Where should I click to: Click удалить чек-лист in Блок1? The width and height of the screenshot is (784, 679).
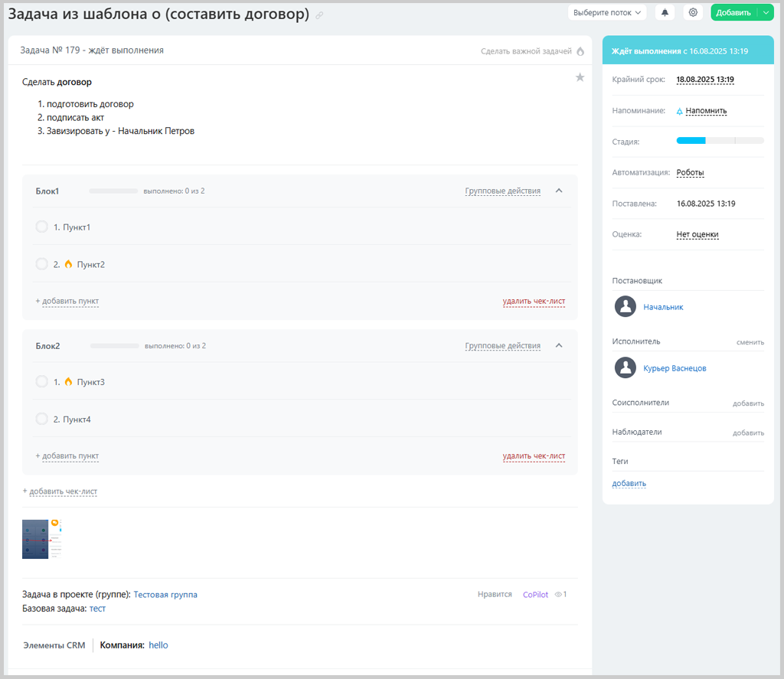pos(534,302)
